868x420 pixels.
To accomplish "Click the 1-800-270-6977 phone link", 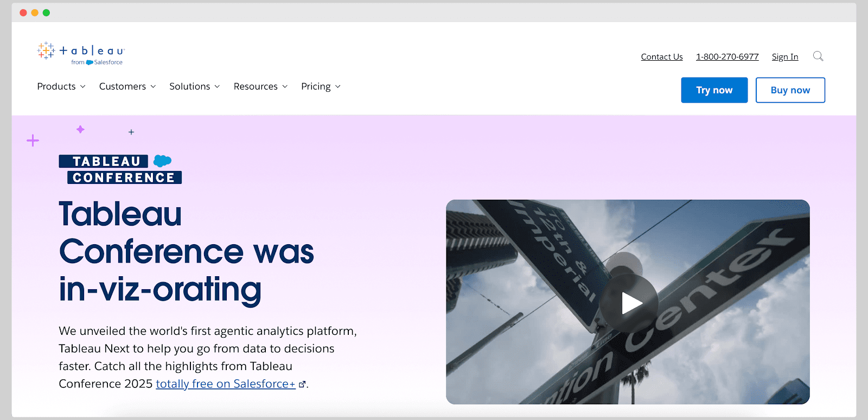I will pos(727,56).
